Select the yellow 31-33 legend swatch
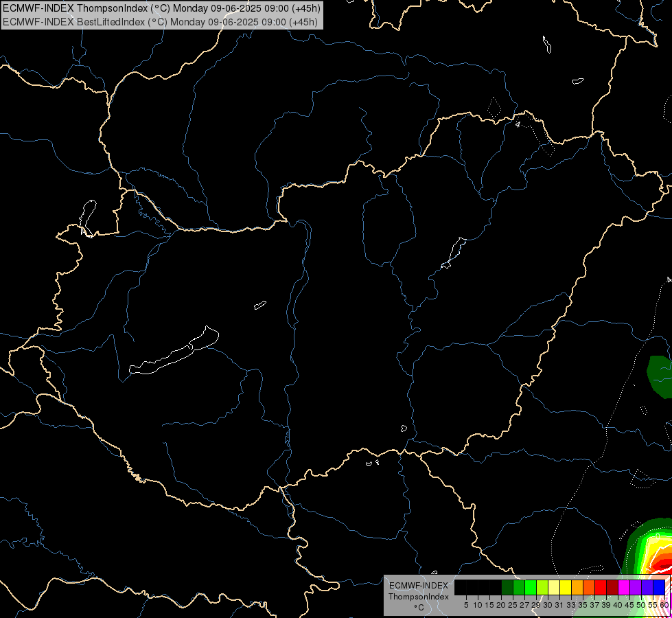Viewport: 672px width, 618px height. [566, 587]
